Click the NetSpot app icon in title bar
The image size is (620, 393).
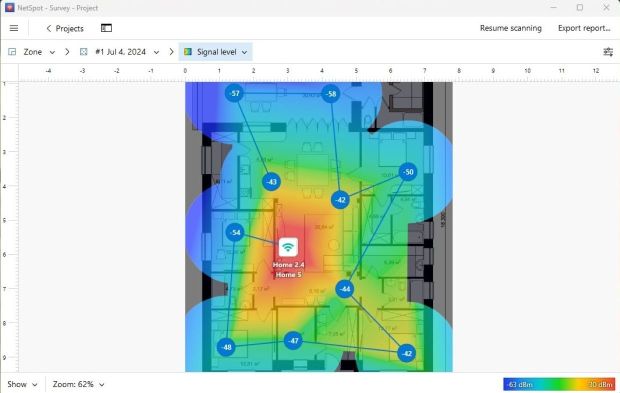point(9,8)
